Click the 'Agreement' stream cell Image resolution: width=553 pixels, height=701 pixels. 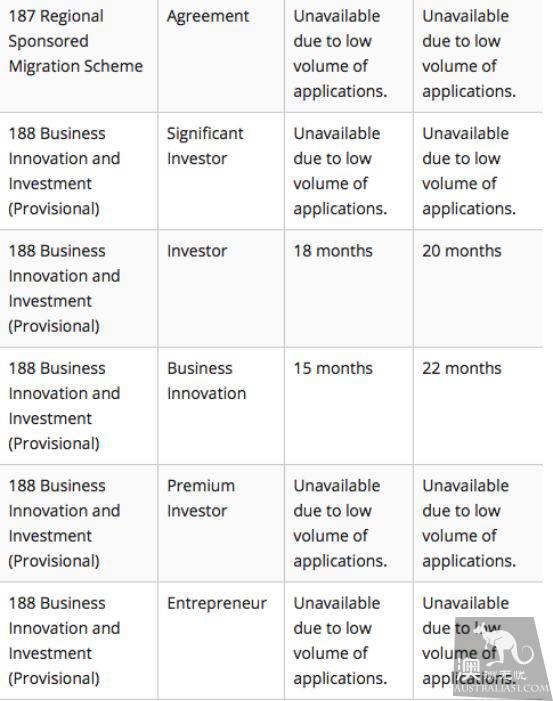(x=221, y=54)
